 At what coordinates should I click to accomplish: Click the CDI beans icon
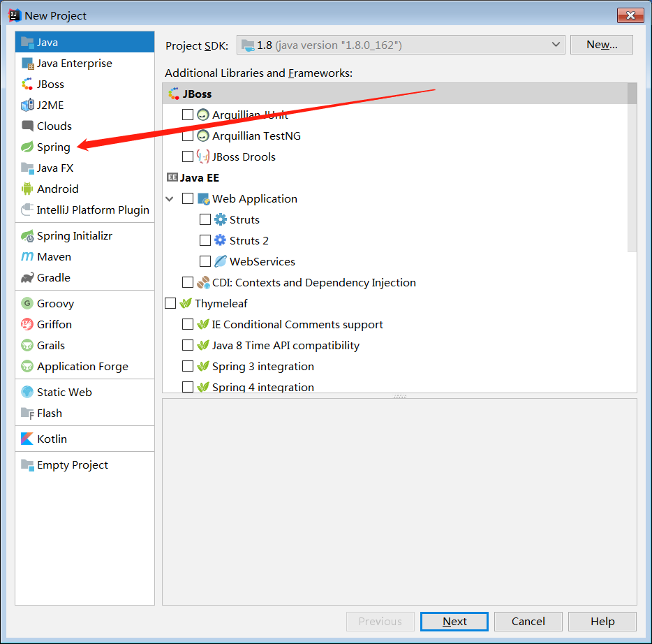[x=203, y=282]
